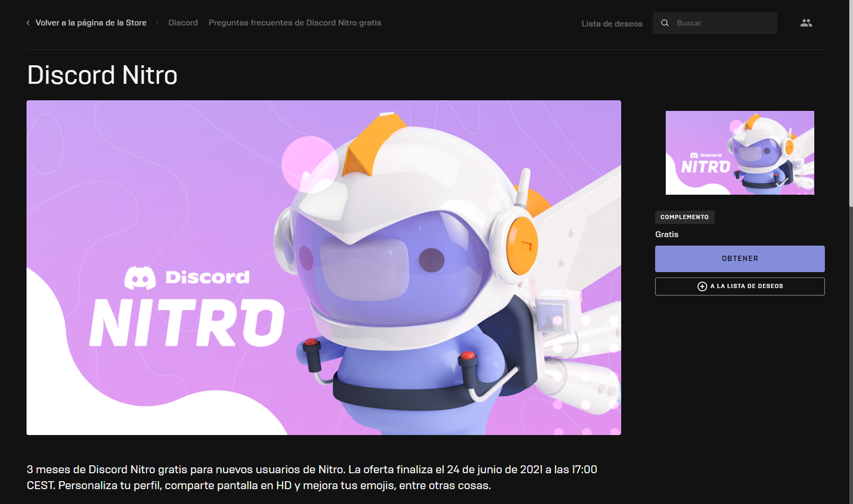
Task: Click the COMPLEMENTO tag label
Action: (684, 216)
